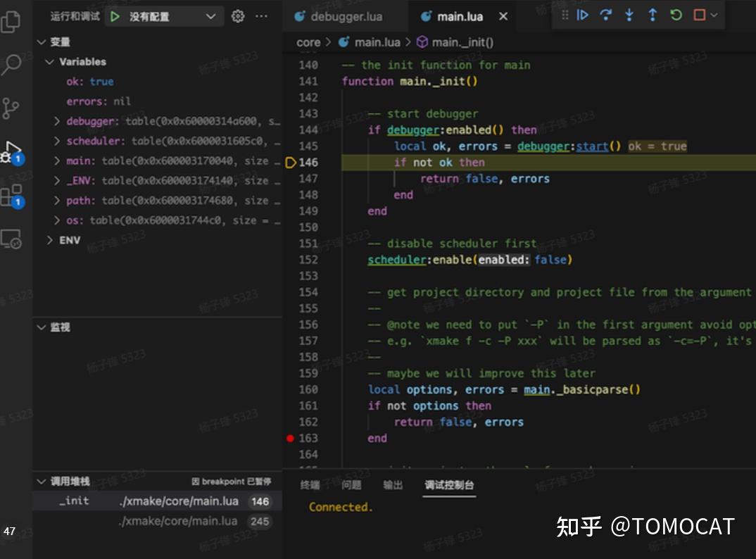The width and height of the screenshot is (756, 559).
Task: Open the 调试控制台 debug console tab
Action: pos(449,484)
